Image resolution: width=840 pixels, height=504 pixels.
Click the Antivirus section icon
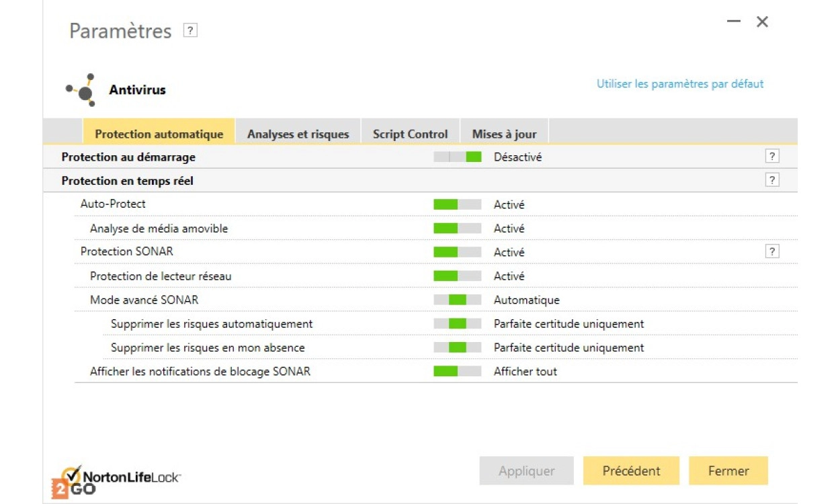[x=82, y=90]
